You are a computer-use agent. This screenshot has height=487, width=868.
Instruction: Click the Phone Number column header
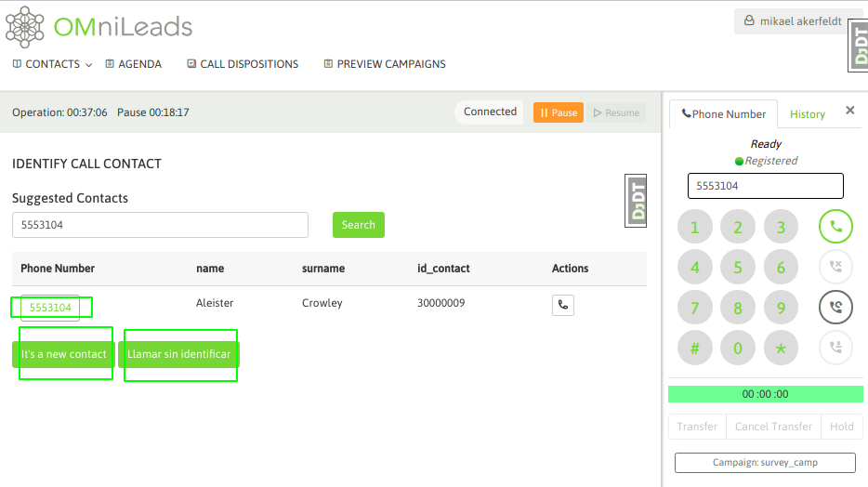[x=58, y=269]
